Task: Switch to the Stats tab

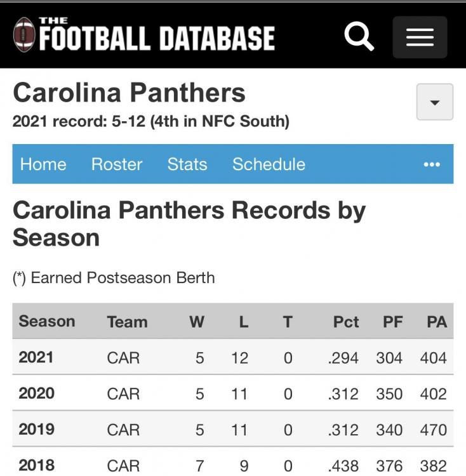Action: point(187,164)
